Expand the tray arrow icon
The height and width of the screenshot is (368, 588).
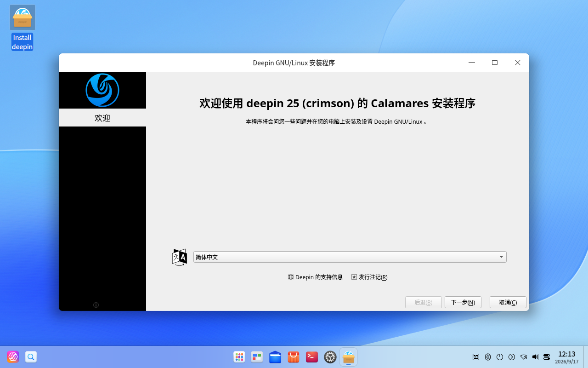[x=512, y=356]
